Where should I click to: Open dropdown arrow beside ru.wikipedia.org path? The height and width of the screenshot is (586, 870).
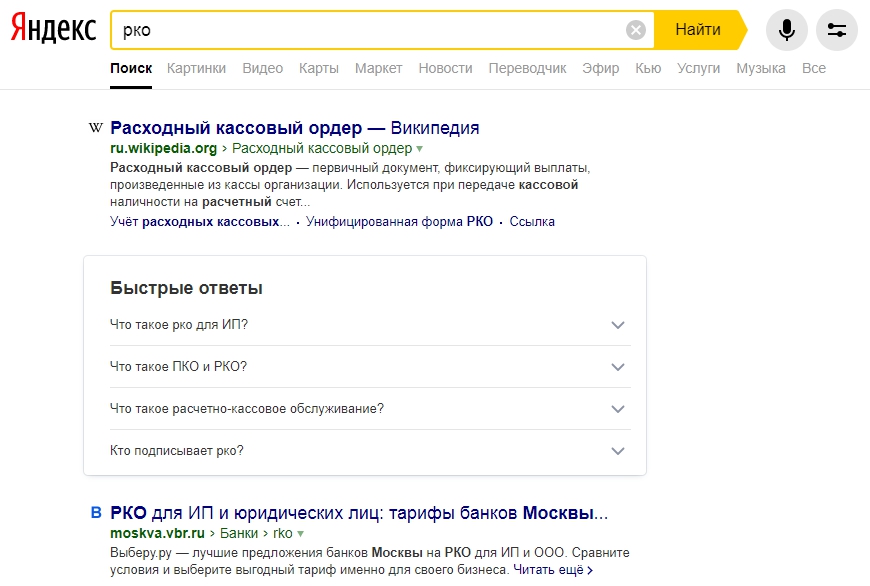[x=420, y=148]
